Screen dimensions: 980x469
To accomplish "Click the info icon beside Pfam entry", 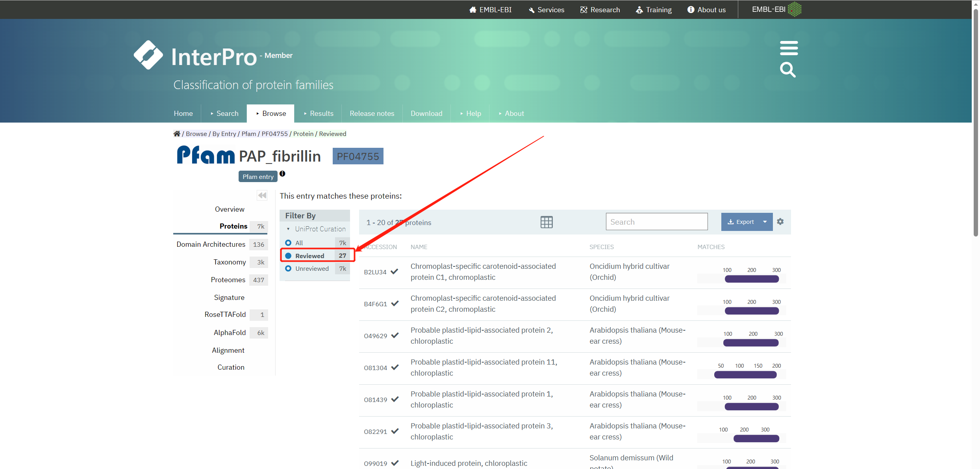I will [282, 174].
